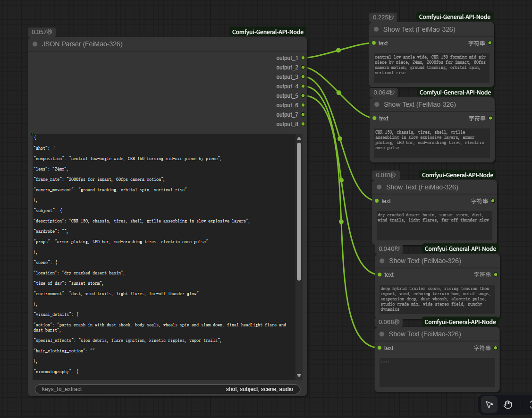Collapse the 0.064秒 Show Text node via dot
The image size is (532, 418).
377,104
